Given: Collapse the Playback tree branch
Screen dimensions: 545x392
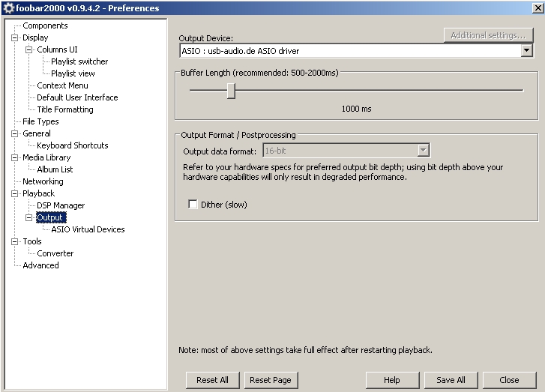Looking at the screenshot, I should click(14, 193).
